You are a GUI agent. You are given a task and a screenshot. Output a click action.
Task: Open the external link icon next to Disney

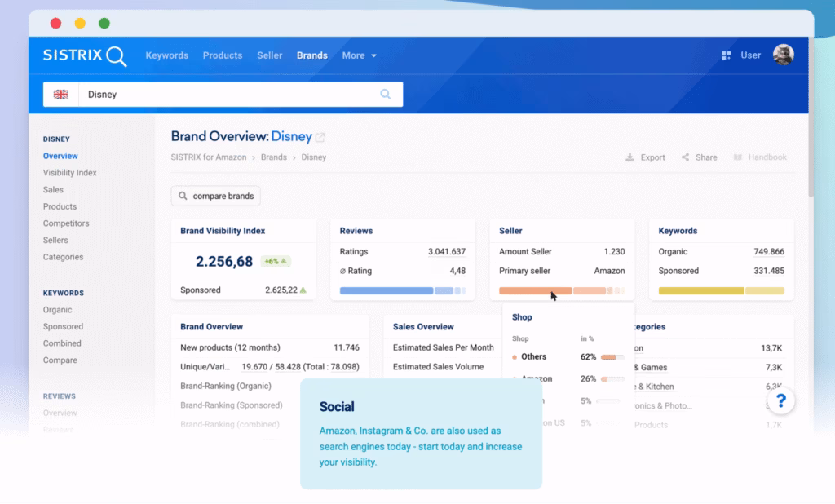coord(320,137)
